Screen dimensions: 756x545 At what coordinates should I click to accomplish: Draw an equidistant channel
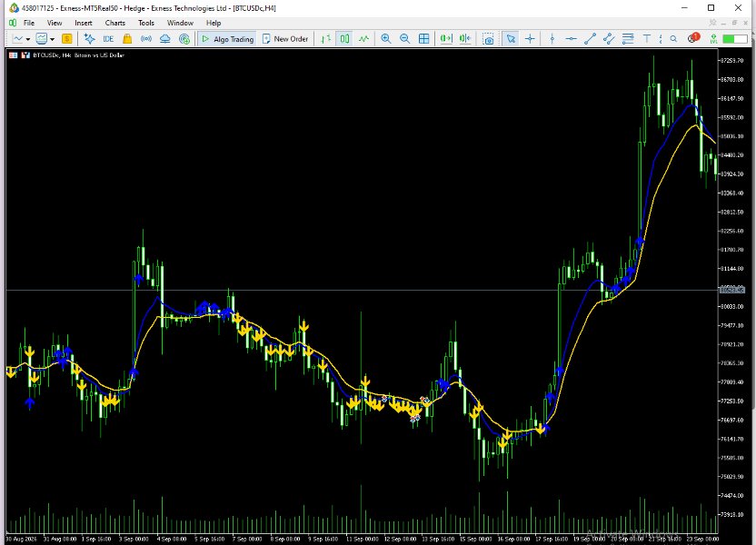tap(609, 38)
